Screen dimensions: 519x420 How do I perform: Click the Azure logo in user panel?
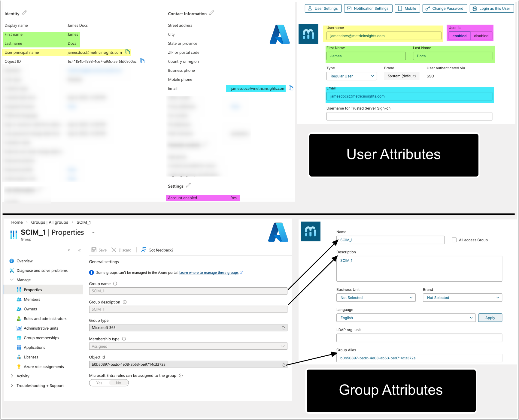tap(280, 34)
